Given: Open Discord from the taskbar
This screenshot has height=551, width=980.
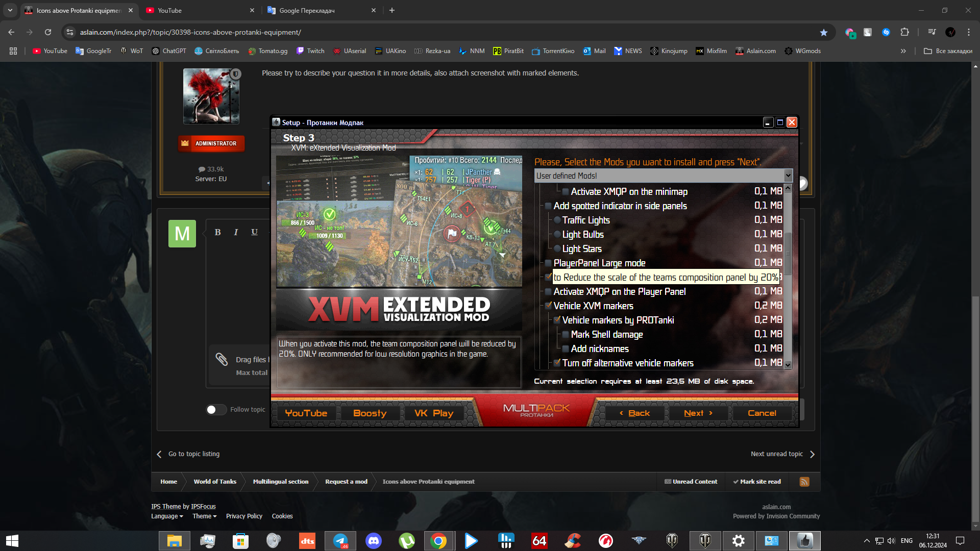Looking at the screenshot, I should point(374,541).
